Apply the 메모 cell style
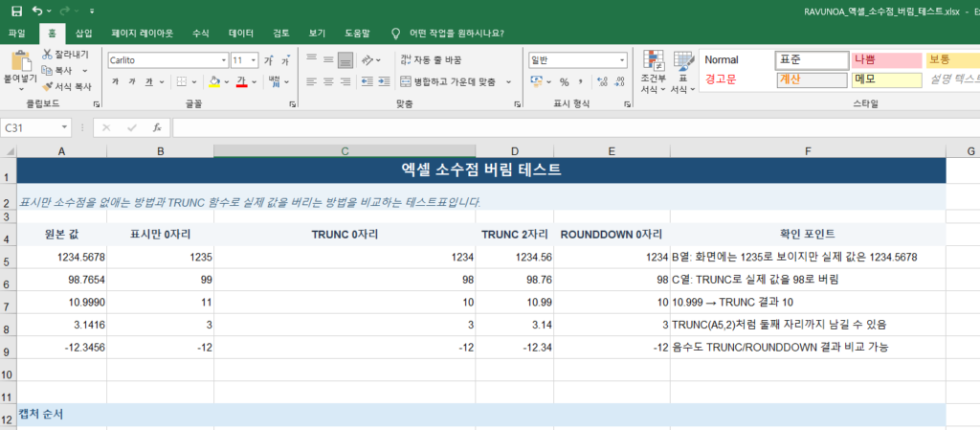980x430 pixels. pyautogui.click(x=886, y=80)
